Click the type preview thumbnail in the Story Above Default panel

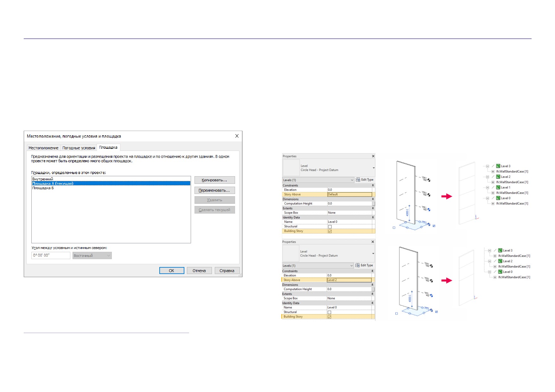[x=291, y=168]
